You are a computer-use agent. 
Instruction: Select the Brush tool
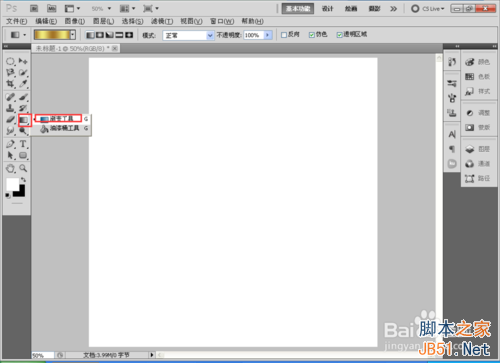tap(23, 97)
